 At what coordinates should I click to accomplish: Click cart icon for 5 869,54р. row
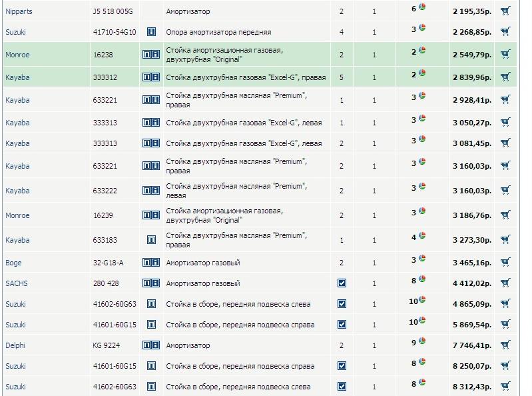505,325
